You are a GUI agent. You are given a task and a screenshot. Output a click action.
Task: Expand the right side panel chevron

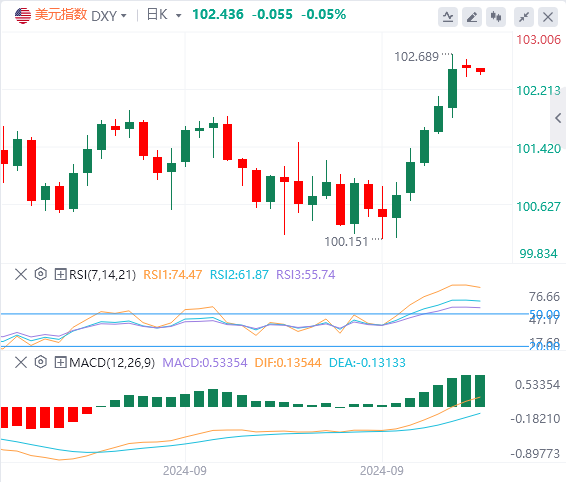pos(558,118)
